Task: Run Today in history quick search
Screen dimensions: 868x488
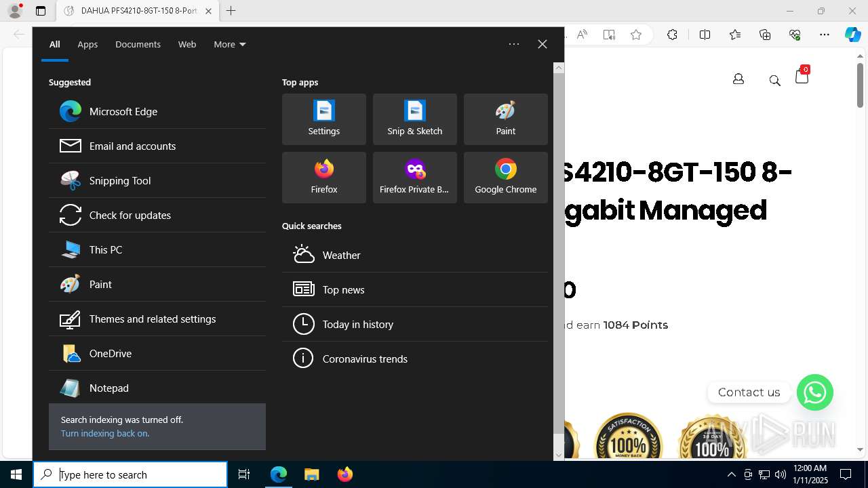Action: click(x=415, y=324)
